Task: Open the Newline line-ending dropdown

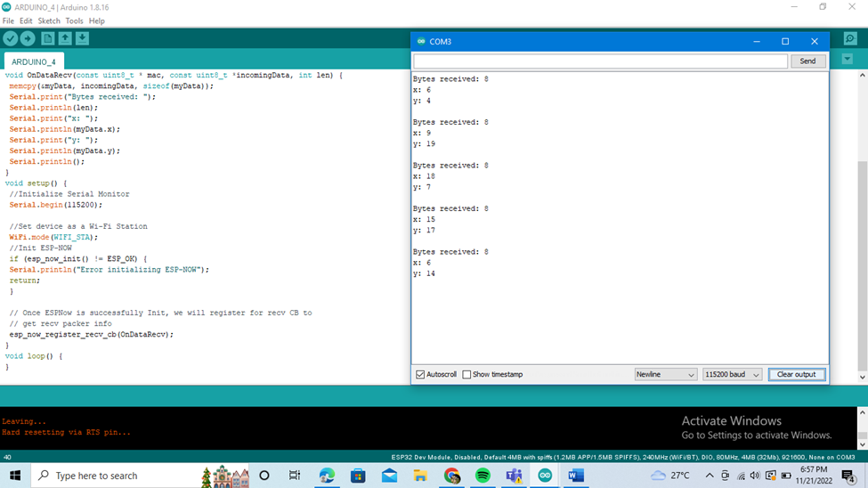Action: [665, 374]
